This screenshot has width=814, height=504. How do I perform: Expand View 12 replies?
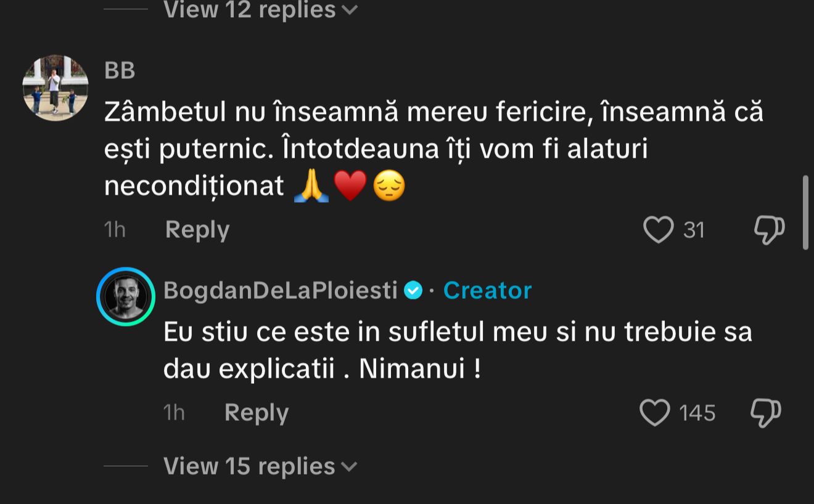pyautogui.click(x=250, y=10)
